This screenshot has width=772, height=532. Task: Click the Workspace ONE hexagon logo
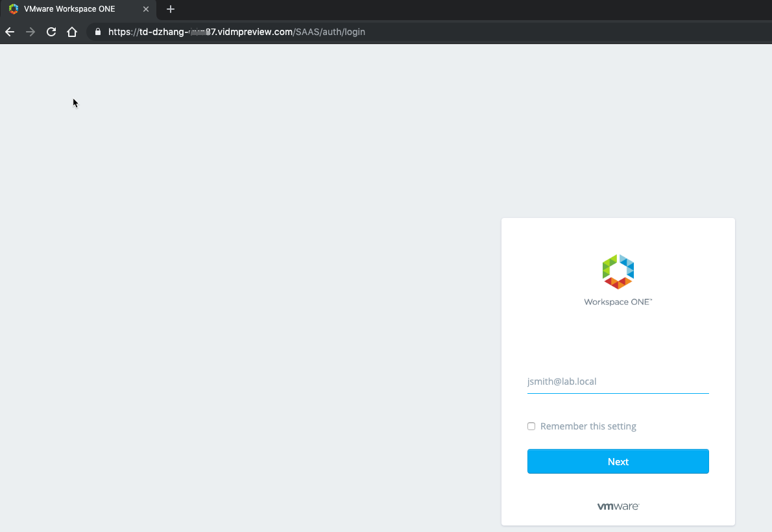[618, 271]
